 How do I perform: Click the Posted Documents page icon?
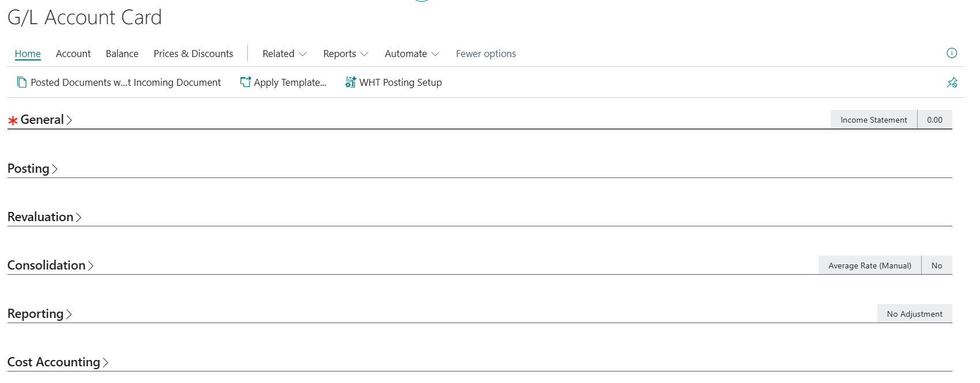coord(22,82)
